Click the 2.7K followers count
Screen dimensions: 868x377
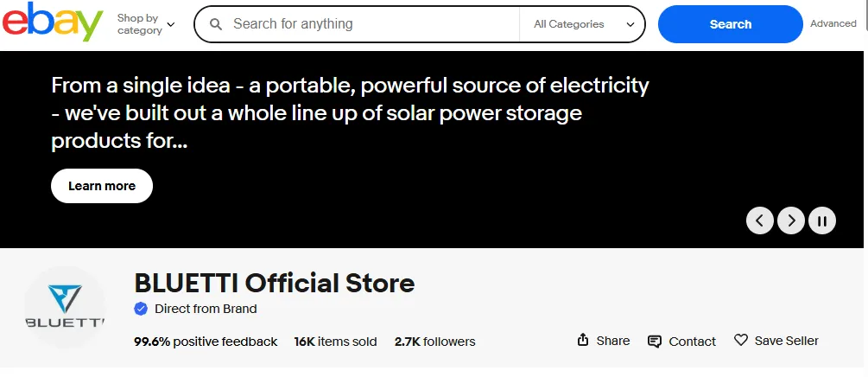tap(434, 342)
